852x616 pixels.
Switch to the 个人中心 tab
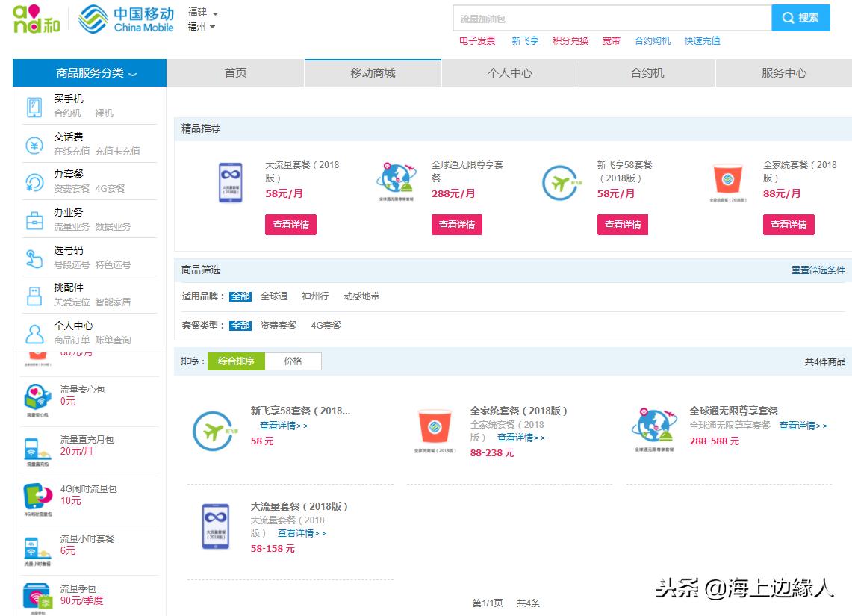510,72
